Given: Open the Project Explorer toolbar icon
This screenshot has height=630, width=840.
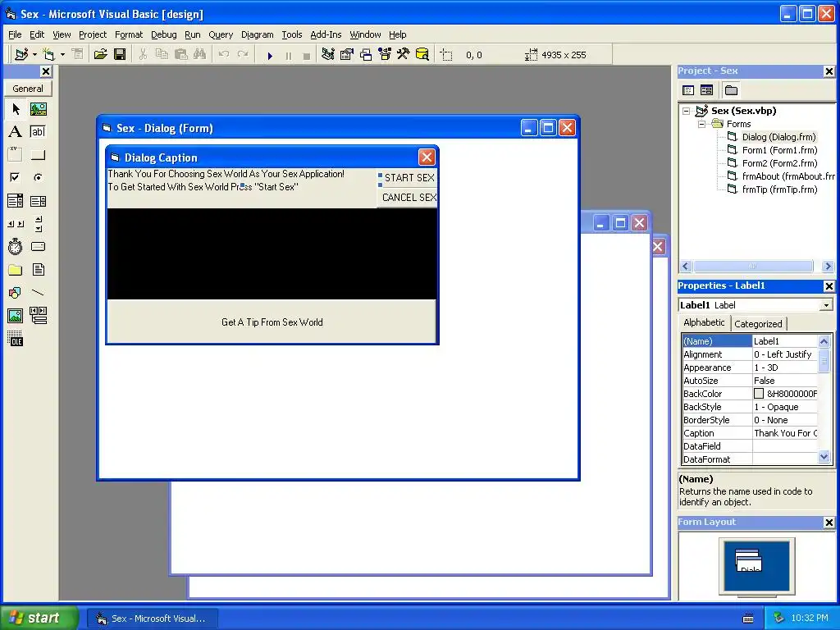Looking at the screenshot, I should click(328, 55).
